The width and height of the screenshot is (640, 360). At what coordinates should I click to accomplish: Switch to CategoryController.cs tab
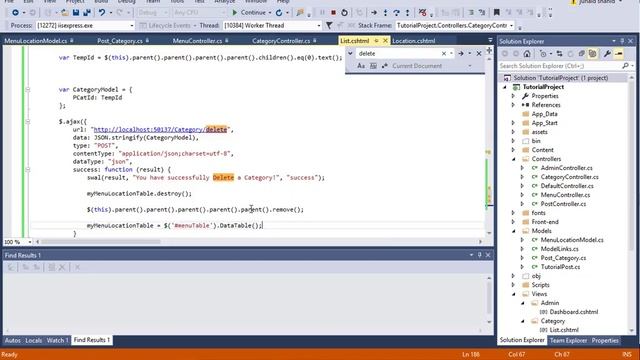coord(281,41)
